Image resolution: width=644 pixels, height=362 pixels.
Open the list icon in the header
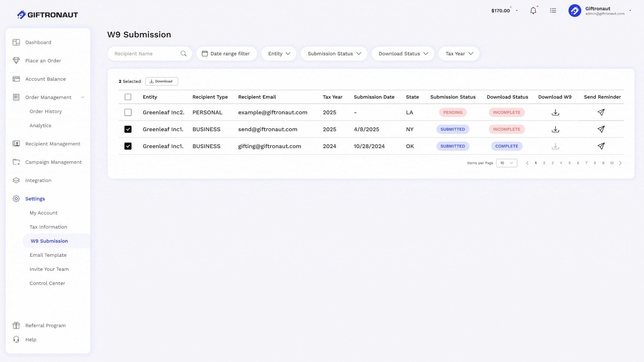click(553, 11)
